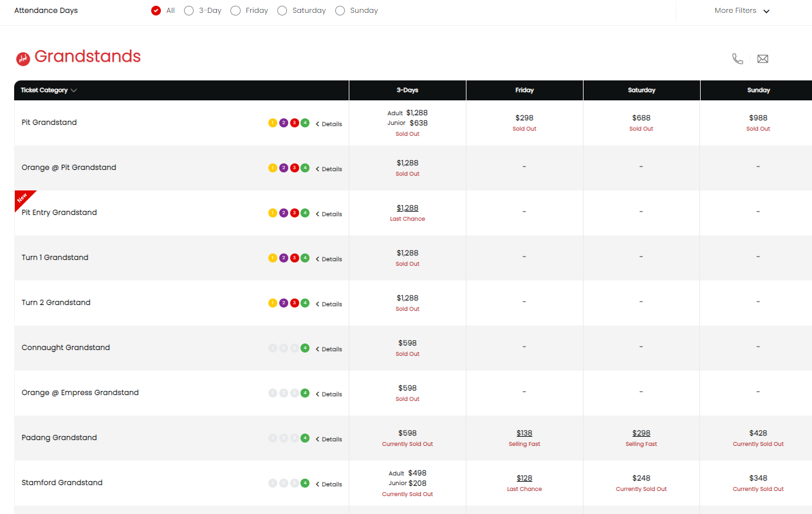Image resolution: width=812 pixels, height=514 pixels.
Task: Click purple zone 2 circle for Pit Grandstand
Action: pos(284,123)
